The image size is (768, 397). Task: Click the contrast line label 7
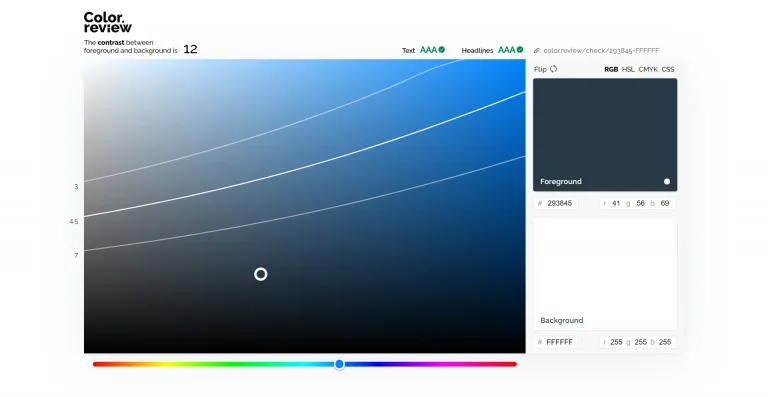(76, 256)
